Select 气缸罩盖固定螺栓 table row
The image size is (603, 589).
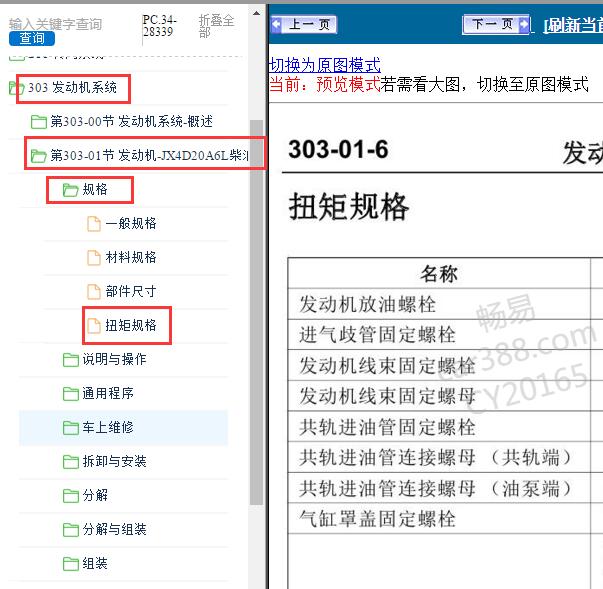(439, 519)
